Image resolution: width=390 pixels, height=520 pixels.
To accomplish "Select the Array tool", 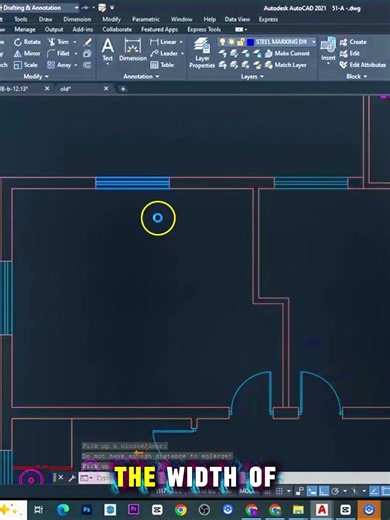I will 59,65.
